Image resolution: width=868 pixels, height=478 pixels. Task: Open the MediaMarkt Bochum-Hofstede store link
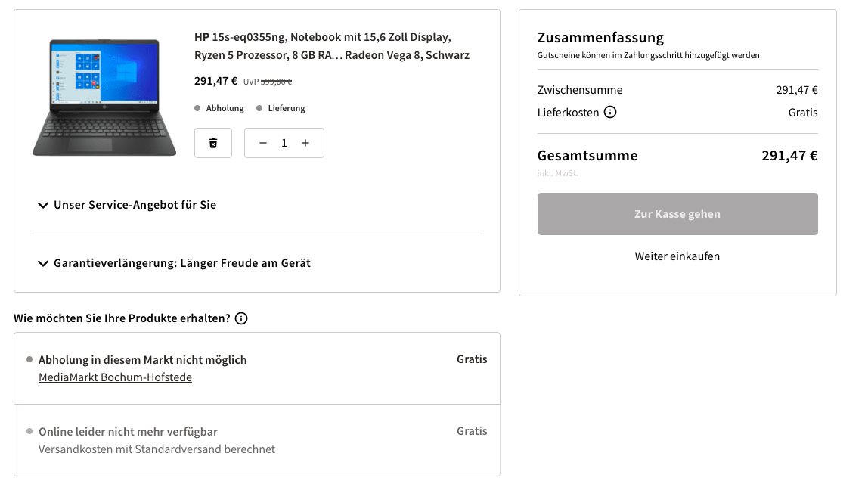[115, 377]
